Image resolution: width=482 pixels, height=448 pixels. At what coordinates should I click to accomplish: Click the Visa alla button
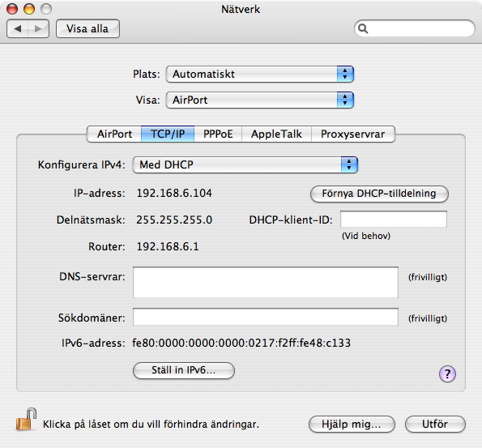point(87,29)
